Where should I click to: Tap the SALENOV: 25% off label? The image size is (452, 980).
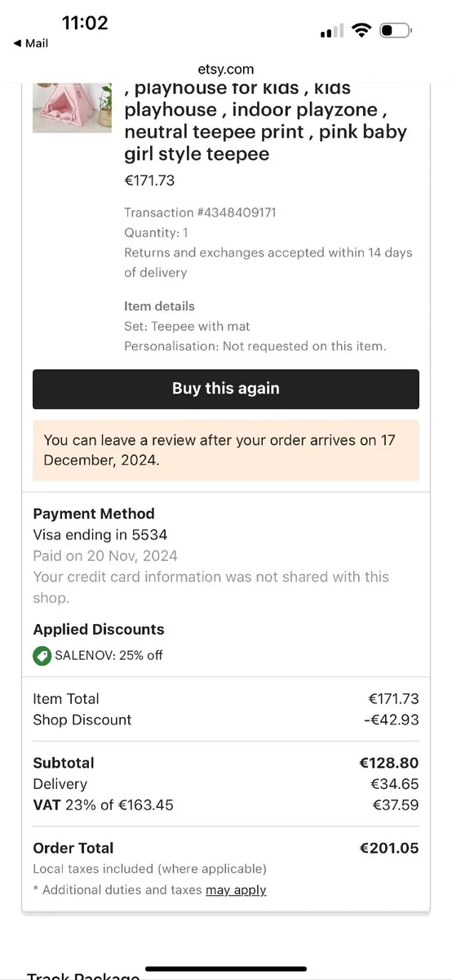(x=109, y=655)
